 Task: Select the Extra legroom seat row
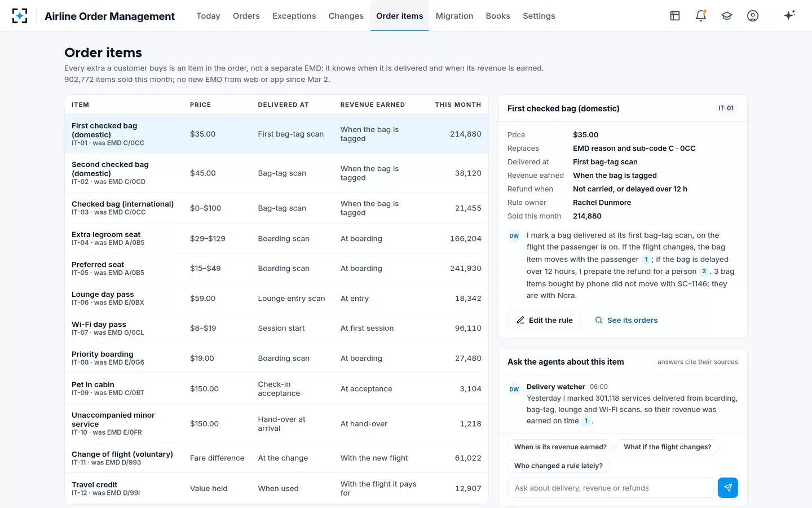(x=276, y=239)
